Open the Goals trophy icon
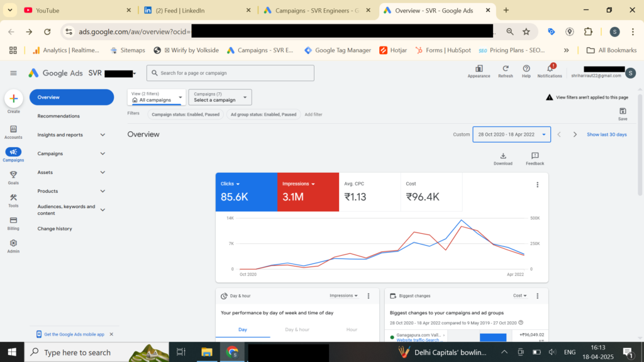This screenshot has width=644, height=362. 13,175
